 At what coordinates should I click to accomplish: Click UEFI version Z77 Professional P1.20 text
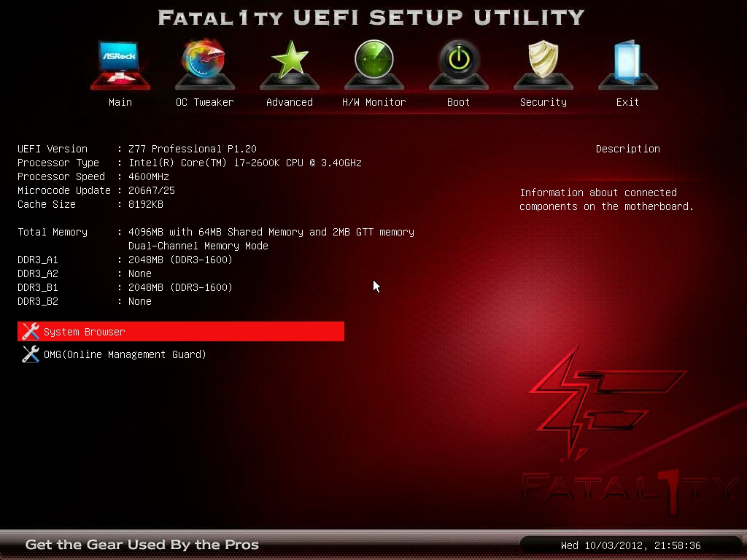(x=193, y=149)
